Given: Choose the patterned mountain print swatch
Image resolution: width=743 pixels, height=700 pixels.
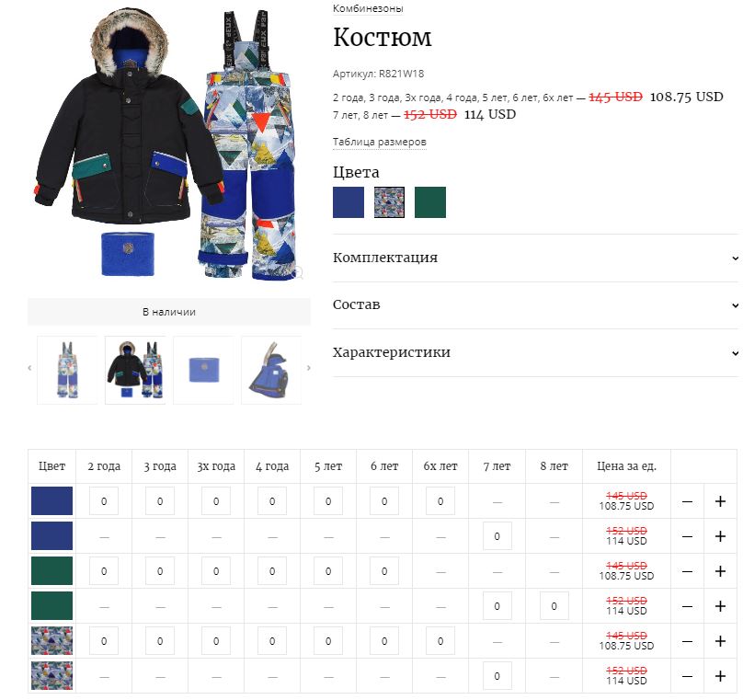Looking at the screenshot, I should pos(389,202).
